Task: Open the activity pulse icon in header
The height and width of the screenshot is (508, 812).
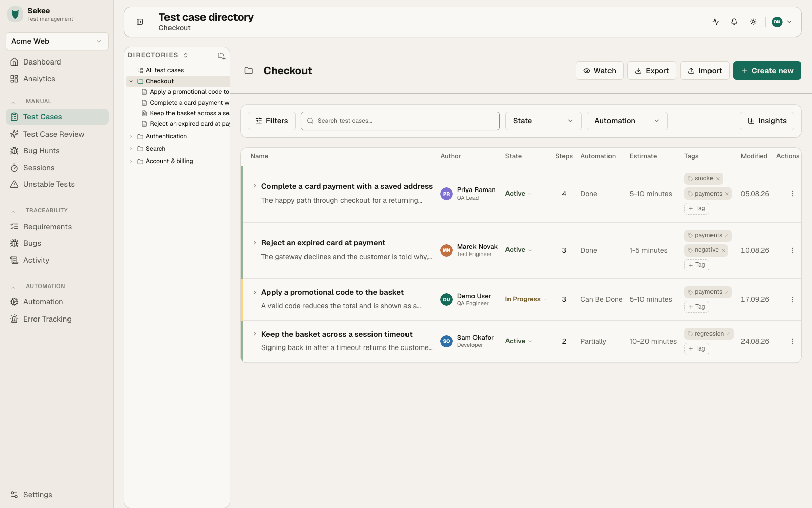Action: coord(716,22)
